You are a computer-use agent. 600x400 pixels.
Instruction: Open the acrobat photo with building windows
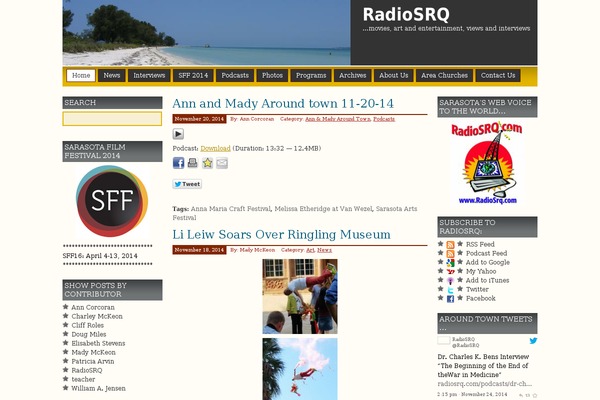pyautogui.click(x=300, y=297)
